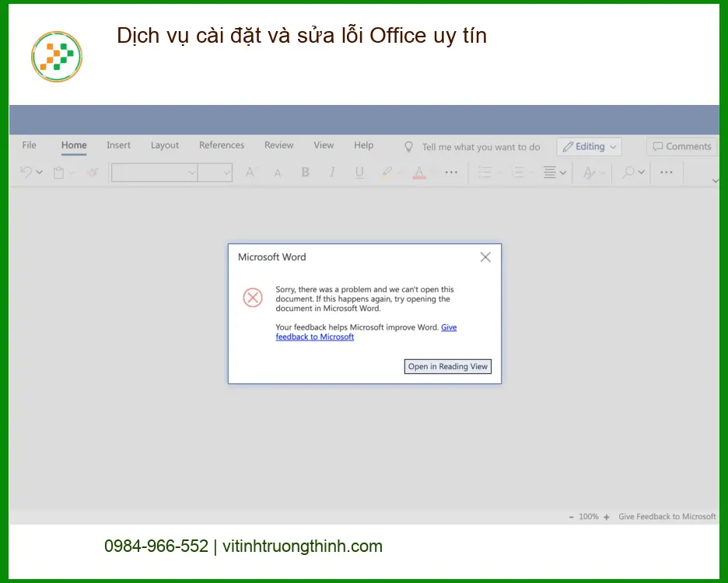The image size is (728, 583).
Task: Open the Styles icon
Action: [x=589, y=173]
